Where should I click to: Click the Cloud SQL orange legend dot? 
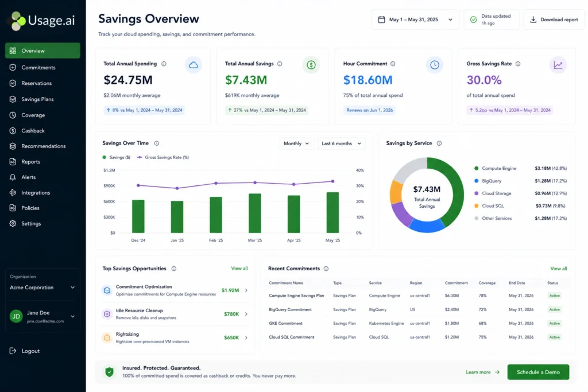pos(476,205)
